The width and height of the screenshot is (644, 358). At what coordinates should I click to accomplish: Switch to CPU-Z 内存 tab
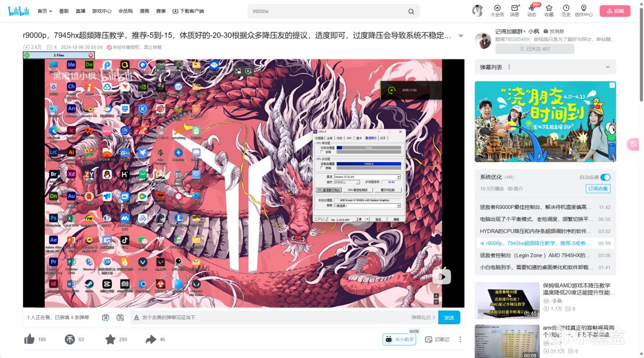point(339,138)
